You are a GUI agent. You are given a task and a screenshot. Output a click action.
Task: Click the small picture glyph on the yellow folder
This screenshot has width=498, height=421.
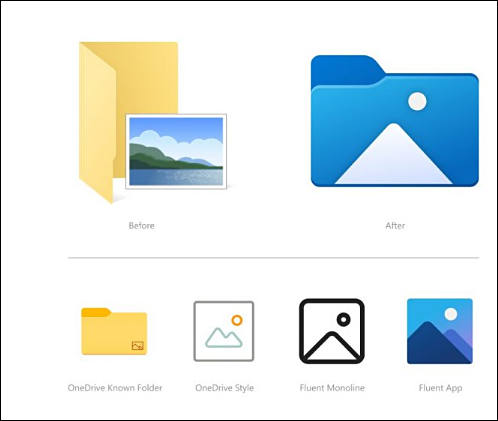(x=138, y=345)
